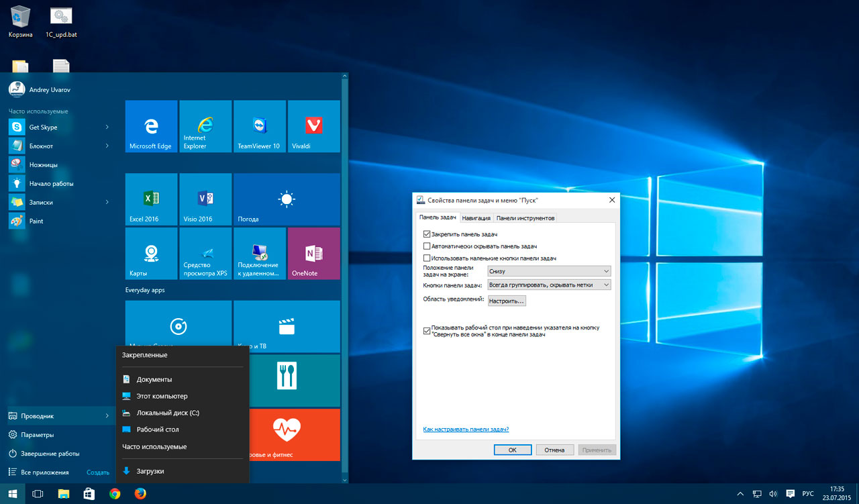859x504 pixels.
Task: Click the 'Настроить...' button
Action: click(507, 301)
